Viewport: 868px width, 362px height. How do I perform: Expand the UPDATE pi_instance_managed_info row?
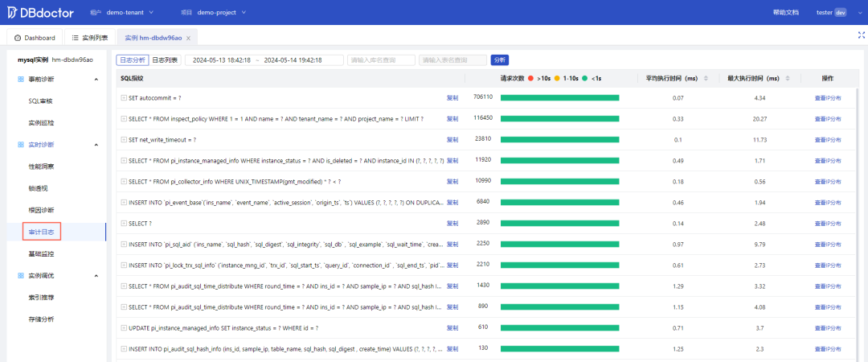124,327
